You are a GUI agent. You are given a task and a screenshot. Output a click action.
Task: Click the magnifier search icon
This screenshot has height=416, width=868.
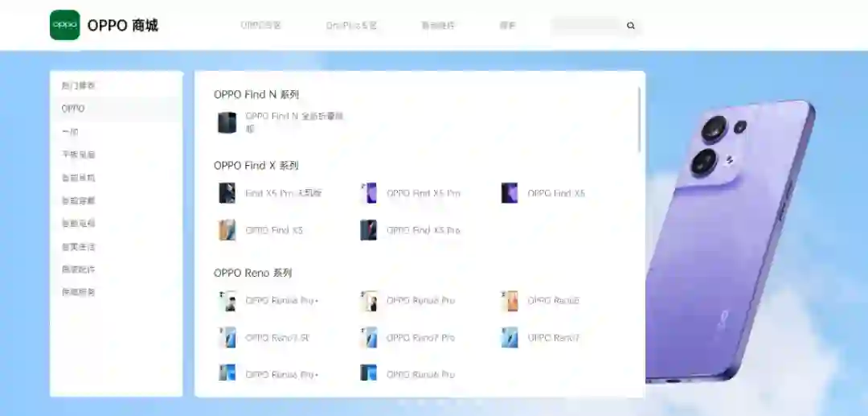pyautogui.click(x=631, y=26)
